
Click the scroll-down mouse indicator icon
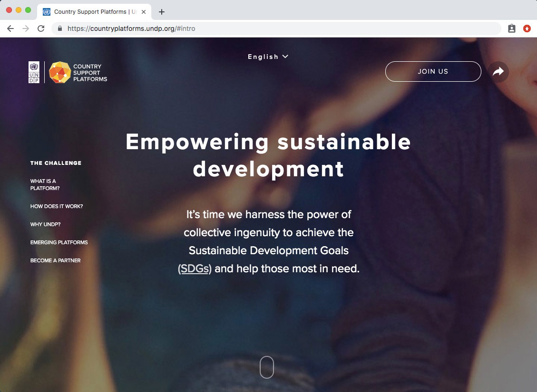tap(267, 367)
